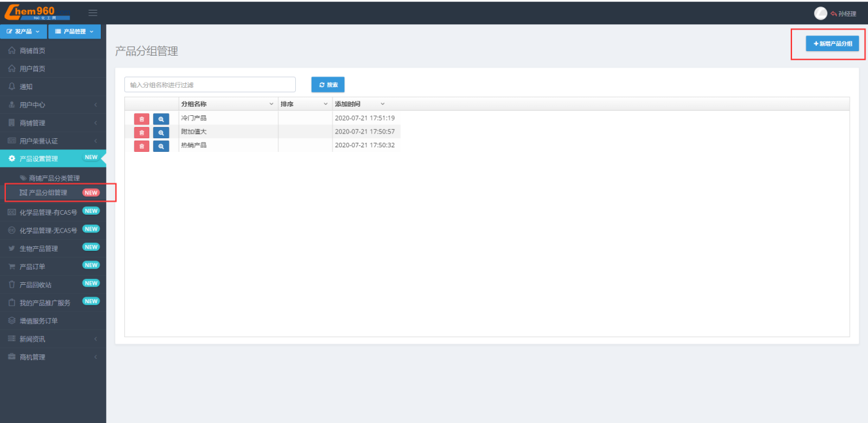Sort by the 添加时间 column header

pyautogui.click(x=348, y=104)
